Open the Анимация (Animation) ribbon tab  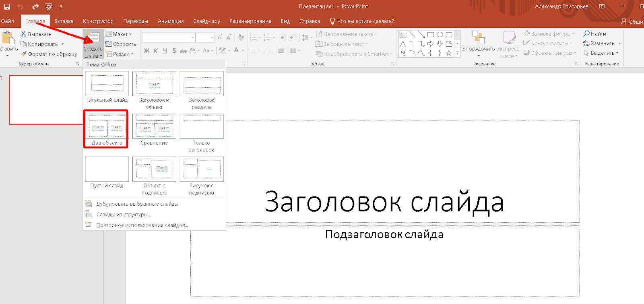point(171,21)
